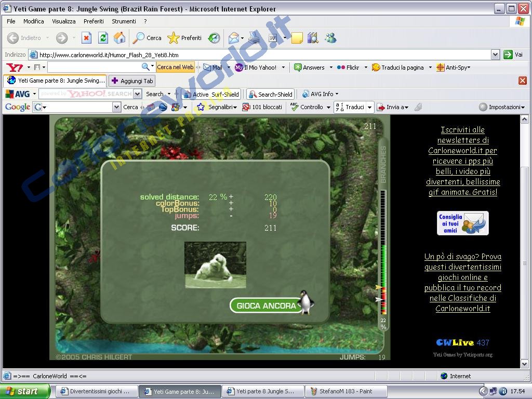Click the Print icon
The image size is (532, 399).
tap(254, 38)
